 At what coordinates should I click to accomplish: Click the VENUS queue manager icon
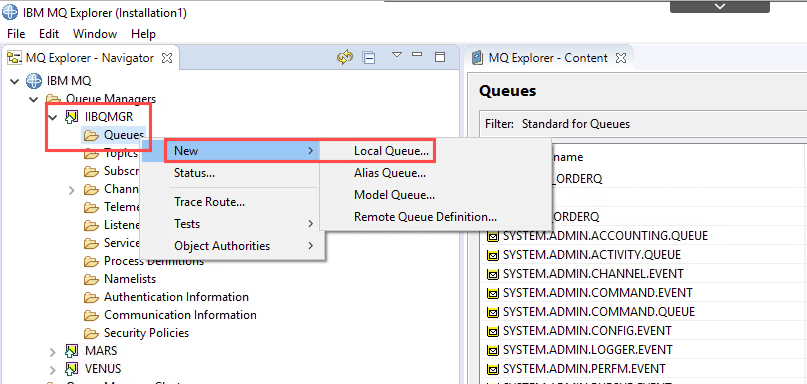(x=72, y=369)
